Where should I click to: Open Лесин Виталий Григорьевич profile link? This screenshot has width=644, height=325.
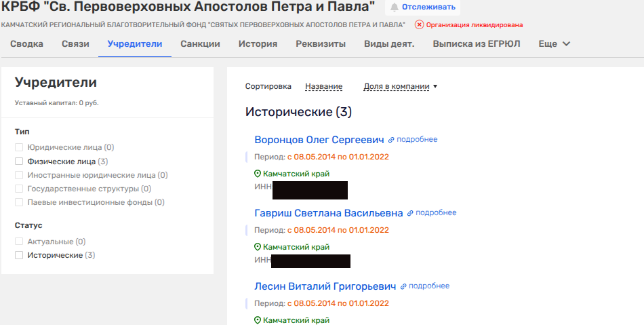pyautogui.click(x=325, y=286)
